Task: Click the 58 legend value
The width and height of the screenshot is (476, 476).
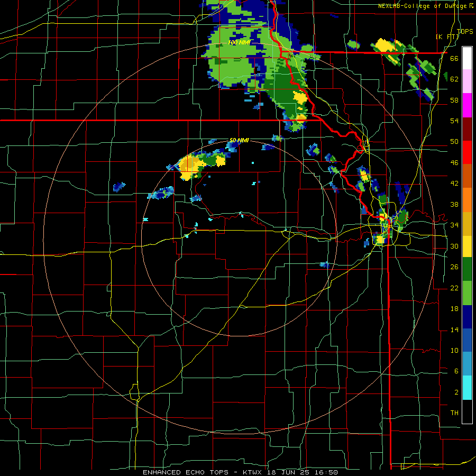Action: pyautogui.click(x=454, y=100)
